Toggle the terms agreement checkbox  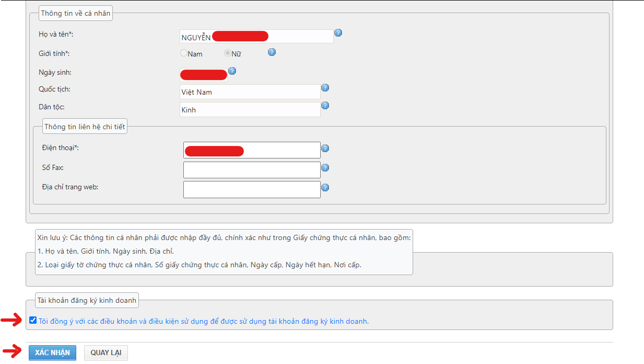pyautogui.click(x=33, y=320)
